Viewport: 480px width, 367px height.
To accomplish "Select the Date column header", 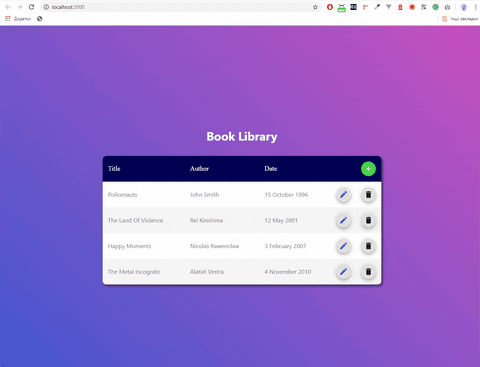I will click(x=271, y=169).
